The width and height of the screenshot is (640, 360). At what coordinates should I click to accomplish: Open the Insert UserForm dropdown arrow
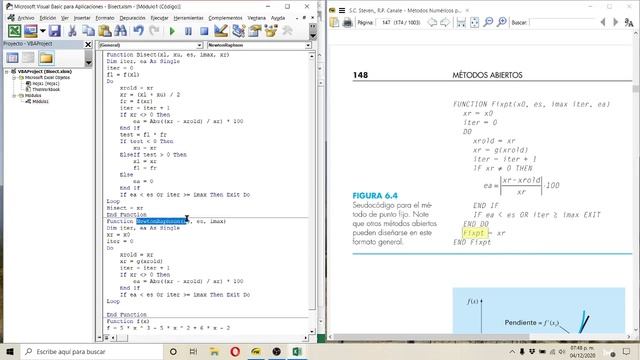(42, 31)
